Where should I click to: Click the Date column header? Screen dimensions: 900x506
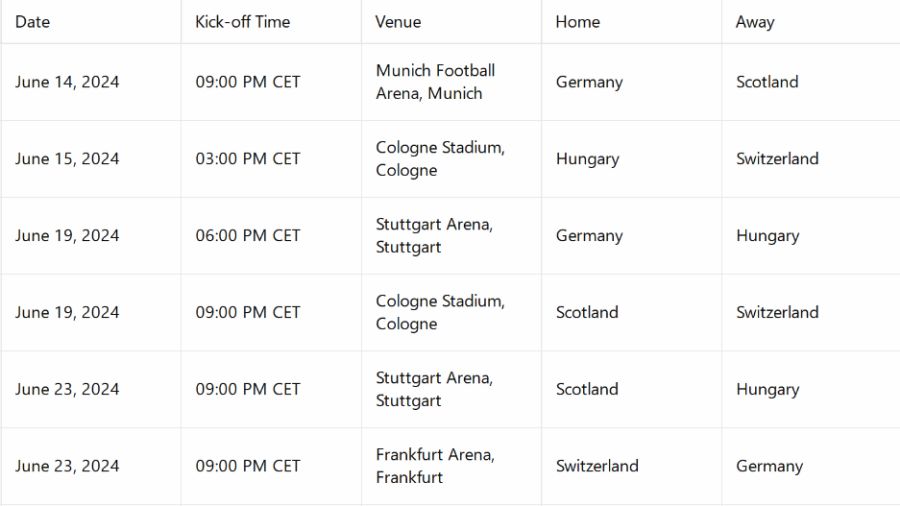(x=33, y=22)
